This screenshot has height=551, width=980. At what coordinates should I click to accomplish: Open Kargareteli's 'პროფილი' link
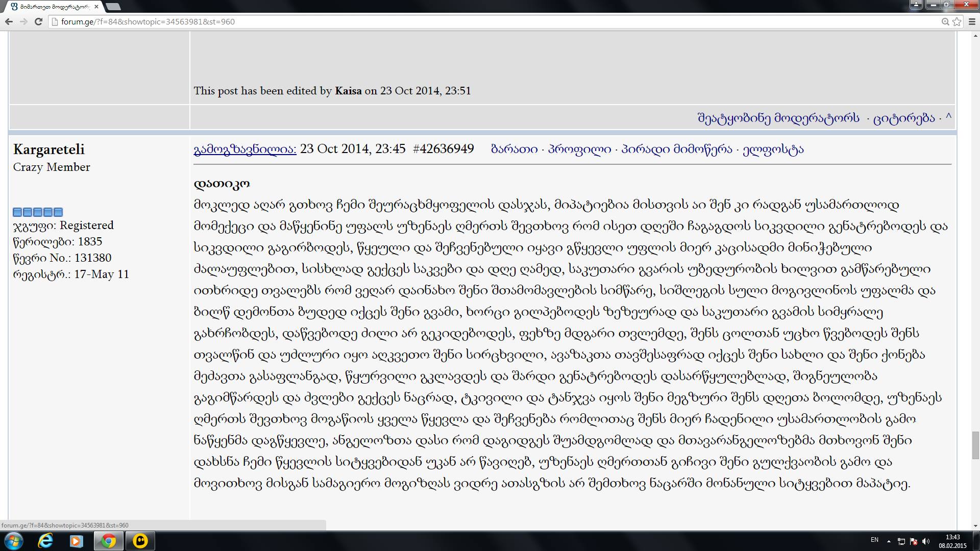579,149
